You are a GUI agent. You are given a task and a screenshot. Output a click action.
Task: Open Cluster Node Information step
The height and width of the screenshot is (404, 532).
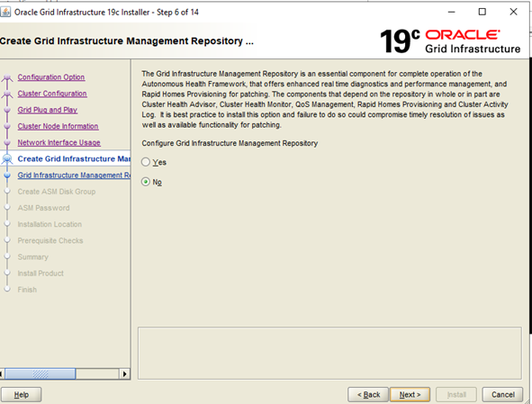(x=58, y=126)
